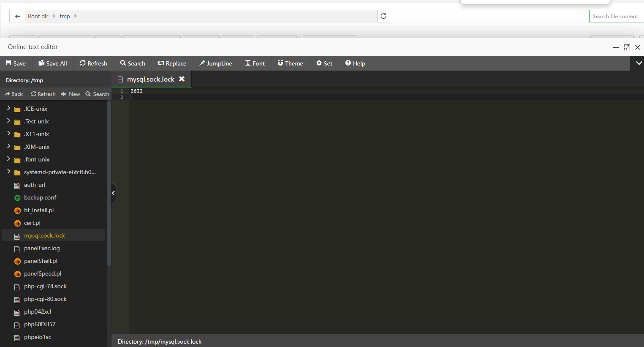Select the mysql.sock.lock editor tab
Viewport: 644px width, 347px height.
[x=151, y=79]
